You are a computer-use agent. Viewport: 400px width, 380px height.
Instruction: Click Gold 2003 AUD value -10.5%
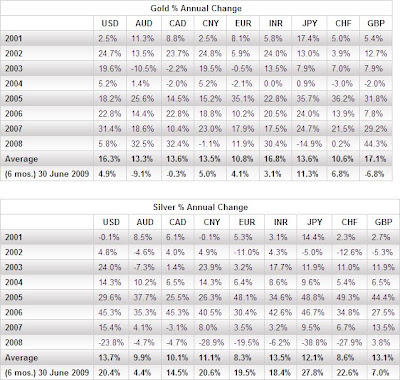click(x=143, y=69)
